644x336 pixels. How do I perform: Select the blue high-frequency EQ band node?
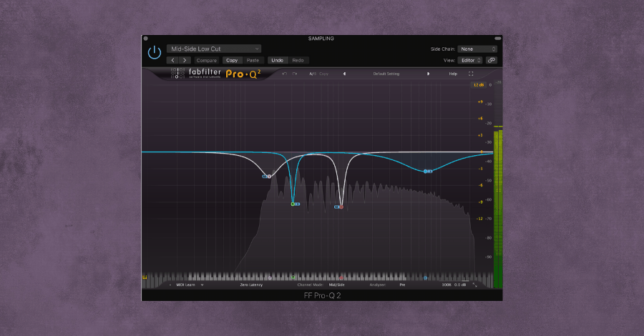pyautogui.click(x=426, y=171)
